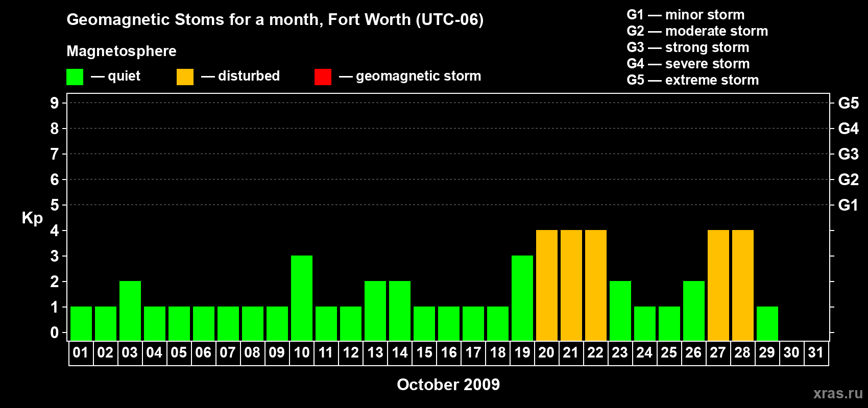
Task: Click the Kp axis label
Action: tap(32, 218)
